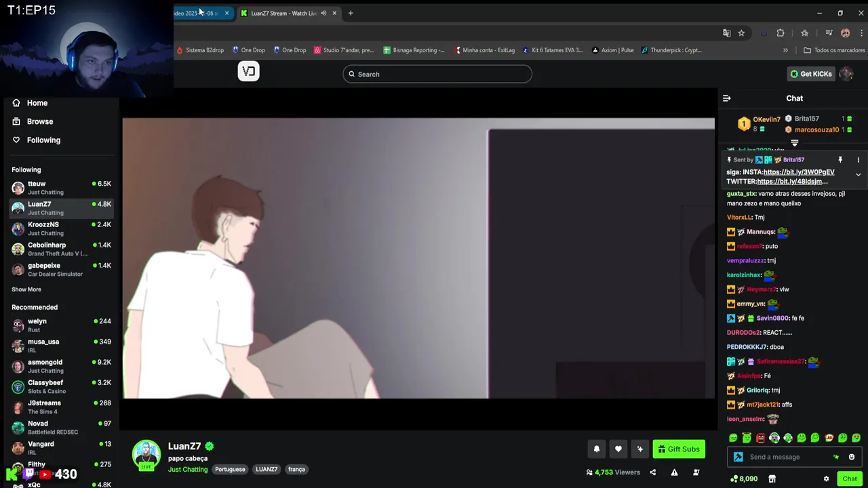
Task: Open the moderator user icon by report icon
Action: 696,472
